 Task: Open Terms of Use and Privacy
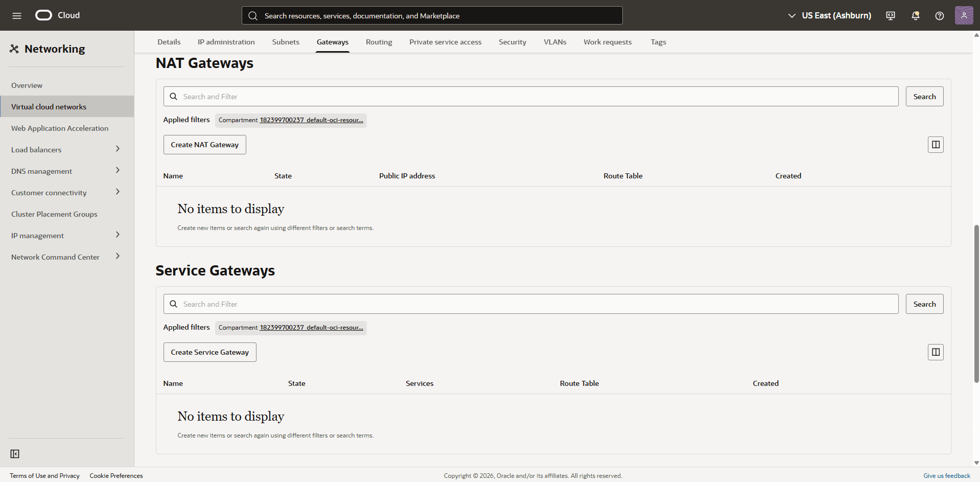tap(44, 475)
